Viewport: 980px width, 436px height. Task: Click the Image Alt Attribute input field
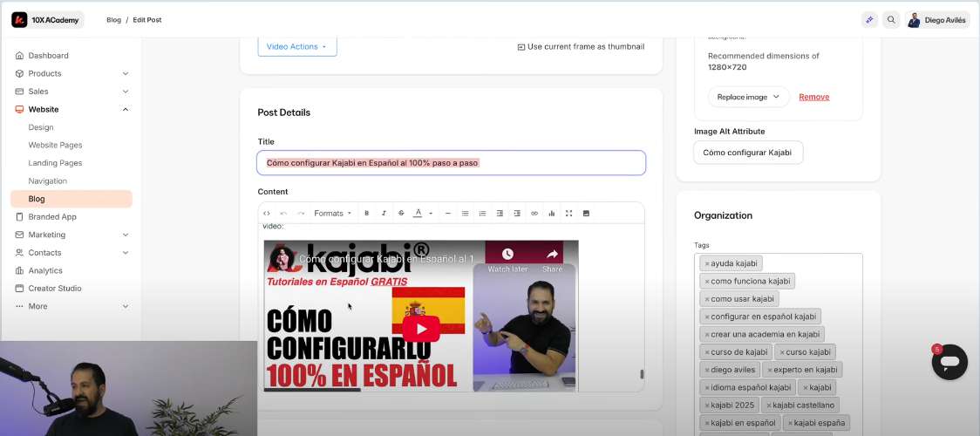point(748,153)
